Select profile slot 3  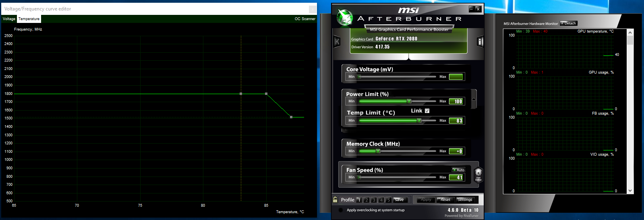click(374, 200)
